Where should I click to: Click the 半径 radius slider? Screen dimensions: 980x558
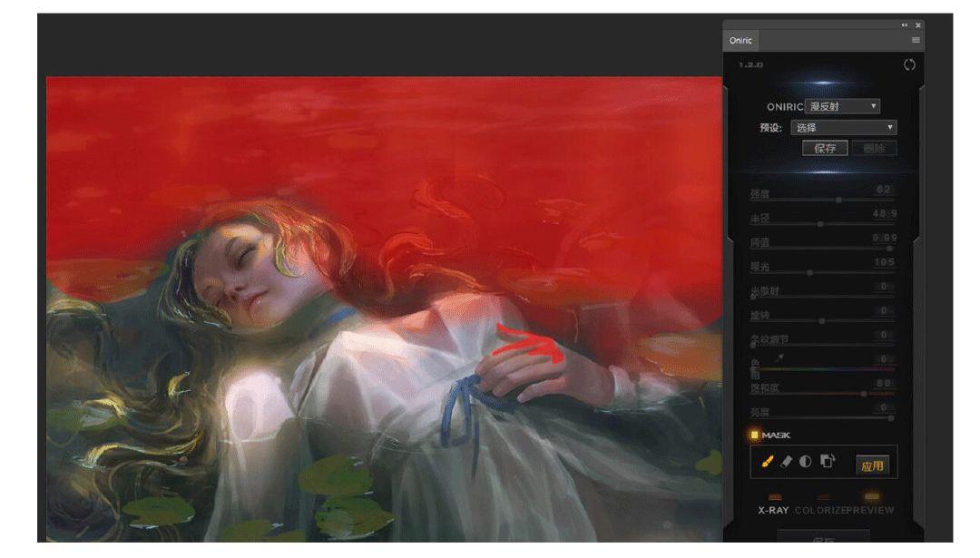[822, 224]
